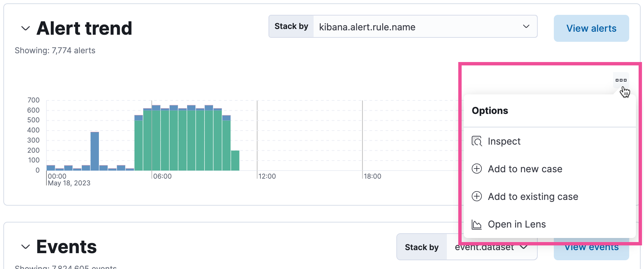Click the plus icon beside Add to new case
Image resolution: width=644 pixels, height=269 pixels.
point(476,169)
